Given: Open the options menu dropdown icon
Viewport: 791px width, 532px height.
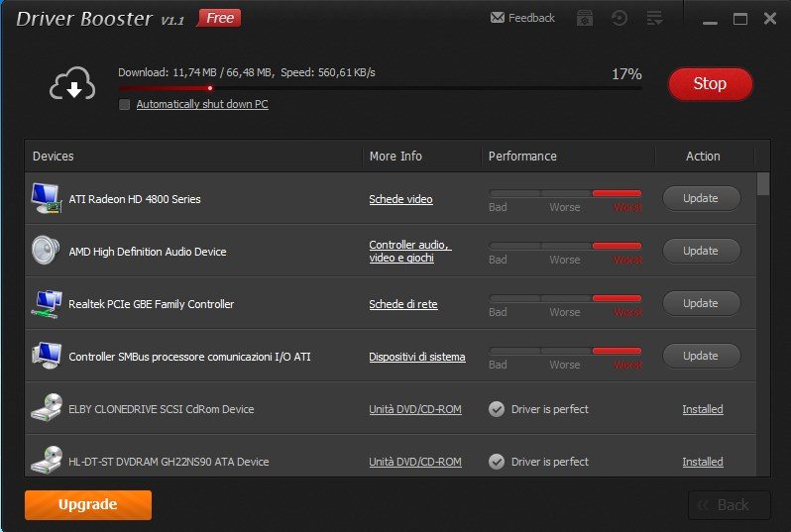Looking at the screenshot, I should (x=654, y=18).
